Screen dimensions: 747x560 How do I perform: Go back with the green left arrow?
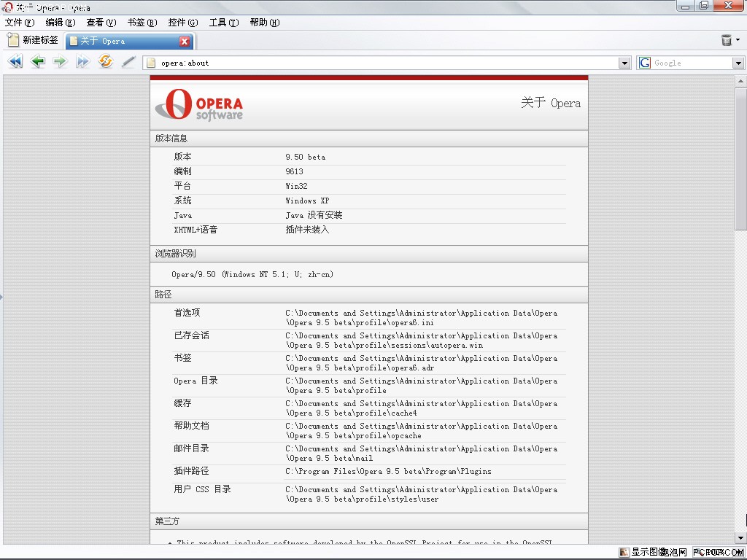[38, 61]
